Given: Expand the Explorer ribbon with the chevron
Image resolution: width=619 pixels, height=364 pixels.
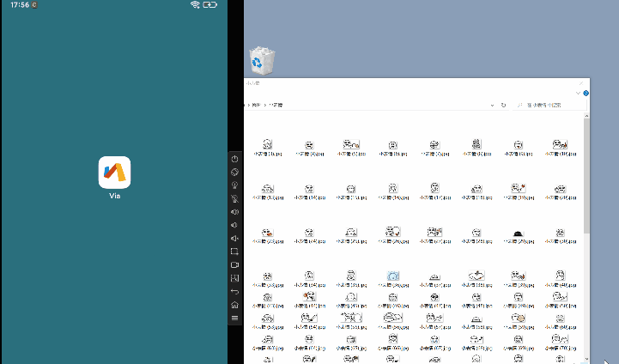Looking at the screenshot, I should pos(578,94).
